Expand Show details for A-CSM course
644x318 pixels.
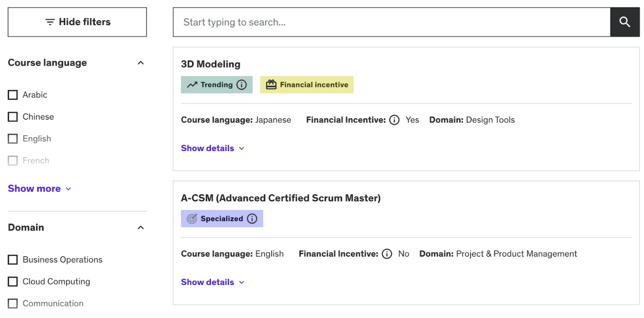pos(213,282)
